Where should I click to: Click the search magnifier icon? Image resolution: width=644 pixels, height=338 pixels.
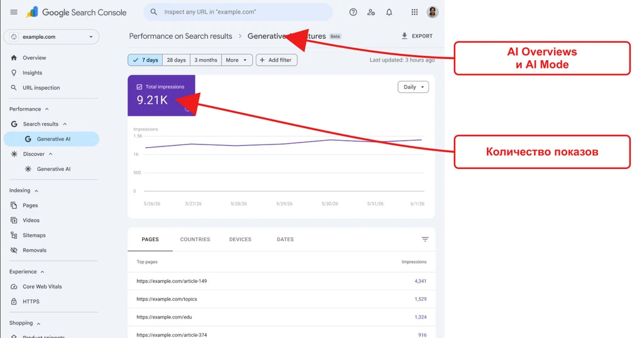[153, 12]
